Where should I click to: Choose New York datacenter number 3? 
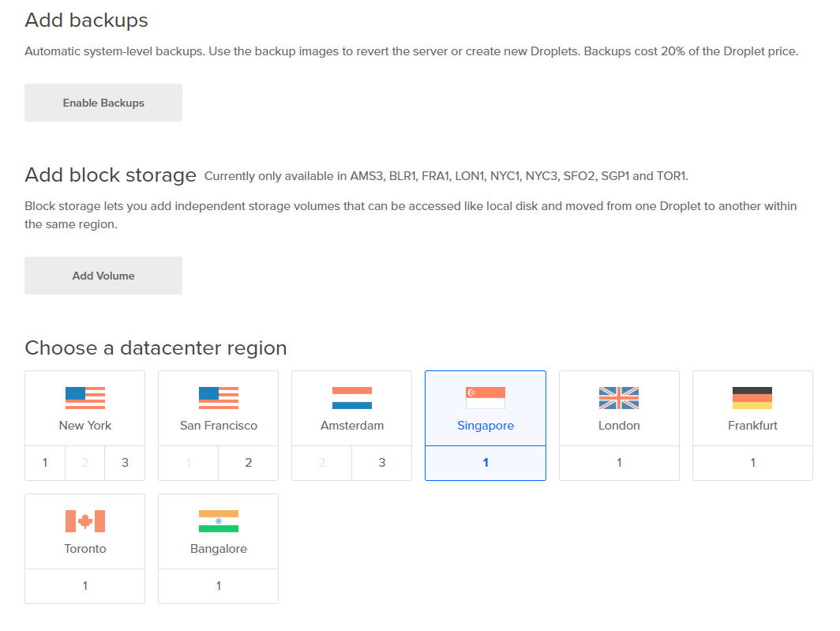click(125, 463)
